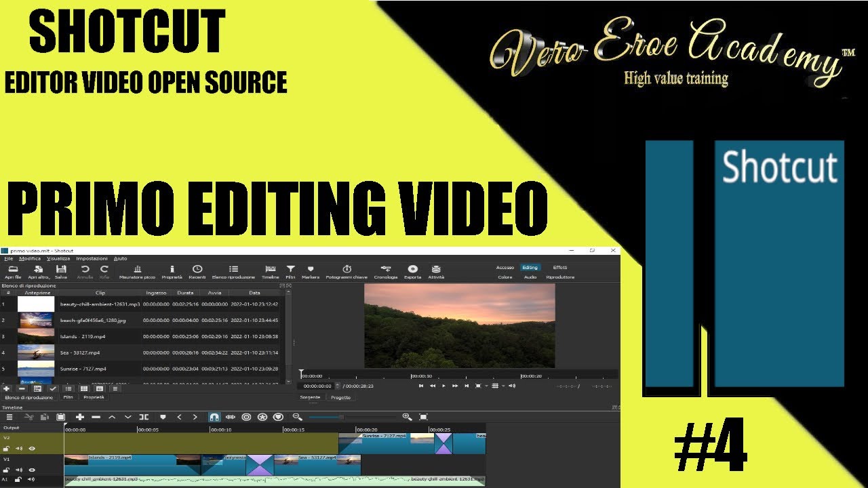Screen dimensions: 868x488
Task: Zoom in the timeline magnifier
Action: tap(407, 417)
